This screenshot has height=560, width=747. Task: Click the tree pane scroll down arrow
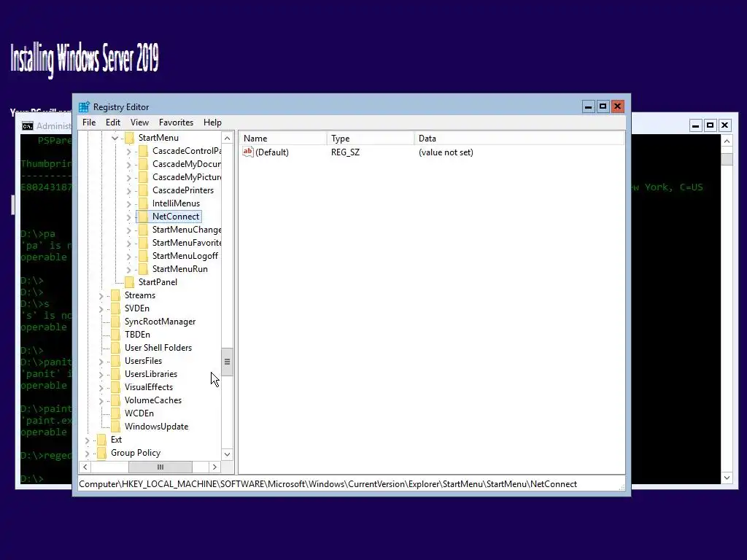point(228,454)
